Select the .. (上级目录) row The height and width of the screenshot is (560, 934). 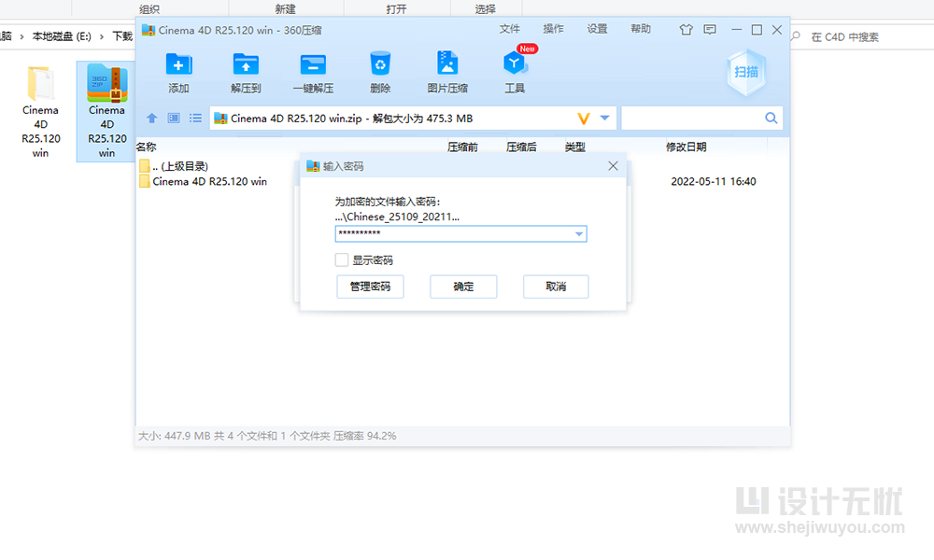174,166
